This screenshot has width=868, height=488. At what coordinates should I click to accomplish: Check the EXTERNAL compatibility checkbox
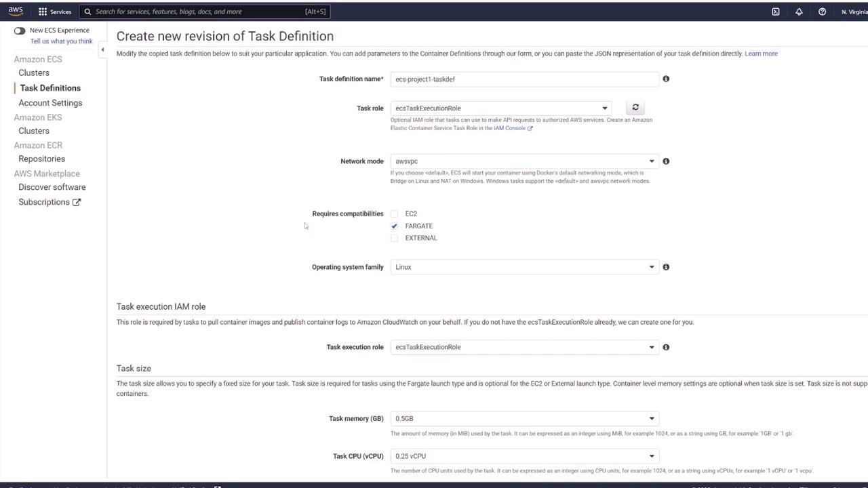pos(394,238)
